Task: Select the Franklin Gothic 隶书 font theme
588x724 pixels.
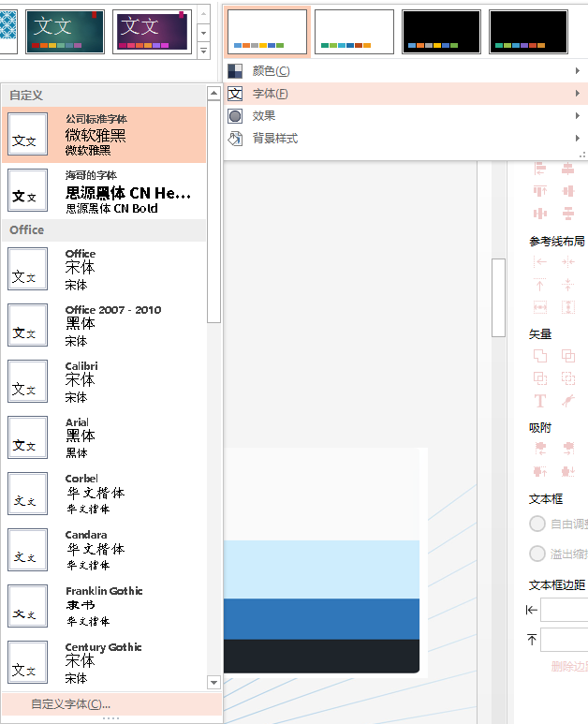Action: click(x=104, y=606)
